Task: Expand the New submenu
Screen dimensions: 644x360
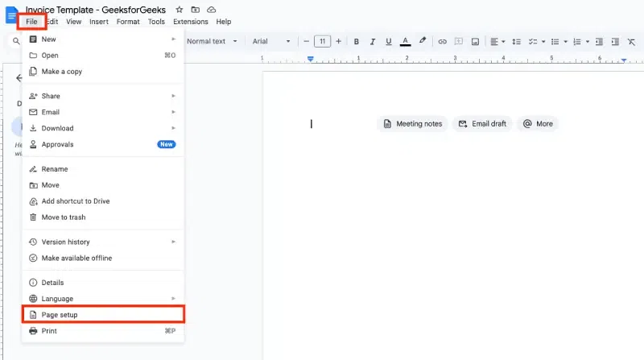Action: (x=103, y=39)
